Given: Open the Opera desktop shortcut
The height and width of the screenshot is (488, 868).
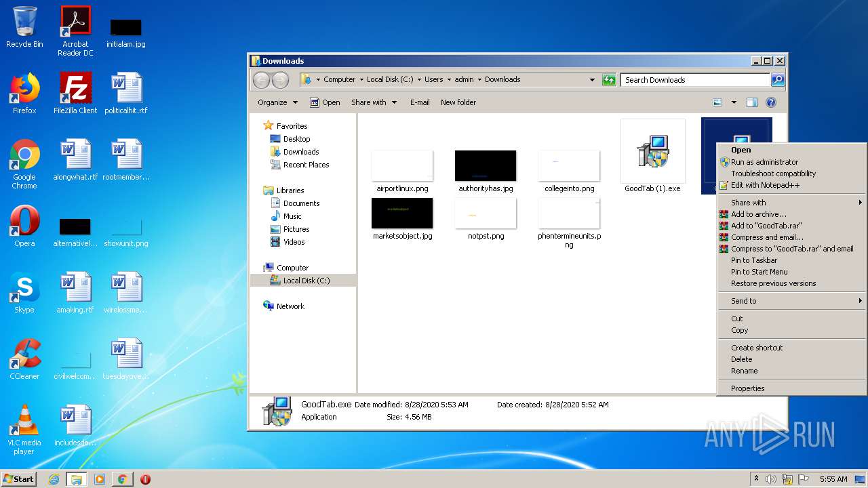Looking at the screenshot, I should [x=24, y=226].
